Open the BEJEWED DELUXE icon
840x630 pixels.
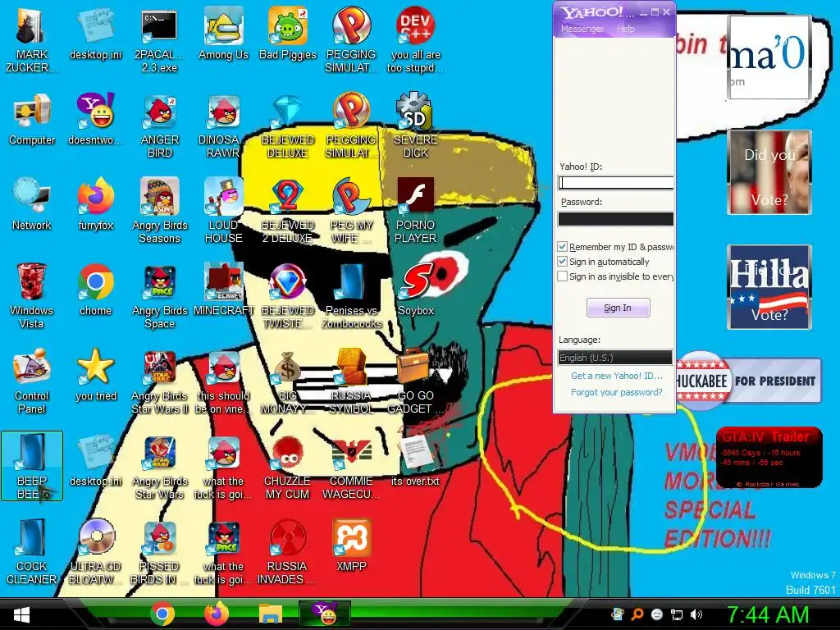(288, 126)
